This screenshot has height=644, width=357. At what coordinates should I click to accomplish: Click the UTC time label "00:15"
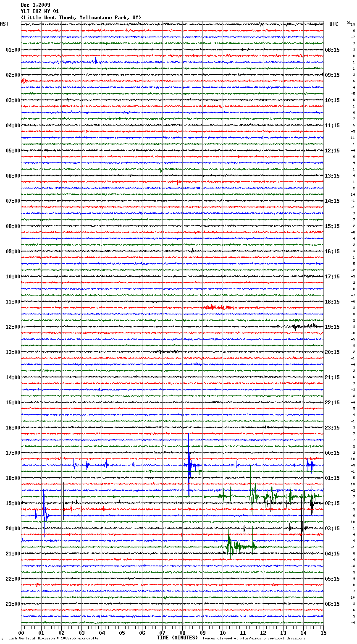pos(332,453)
